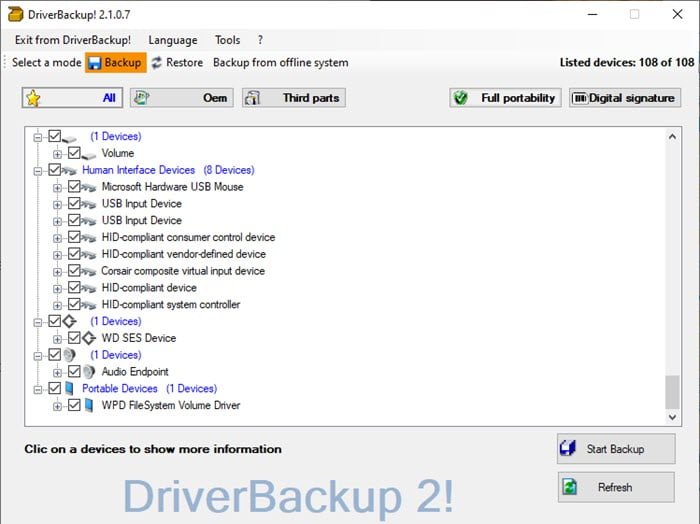Click the HID-compliant system controller icon

pos(89,305)
